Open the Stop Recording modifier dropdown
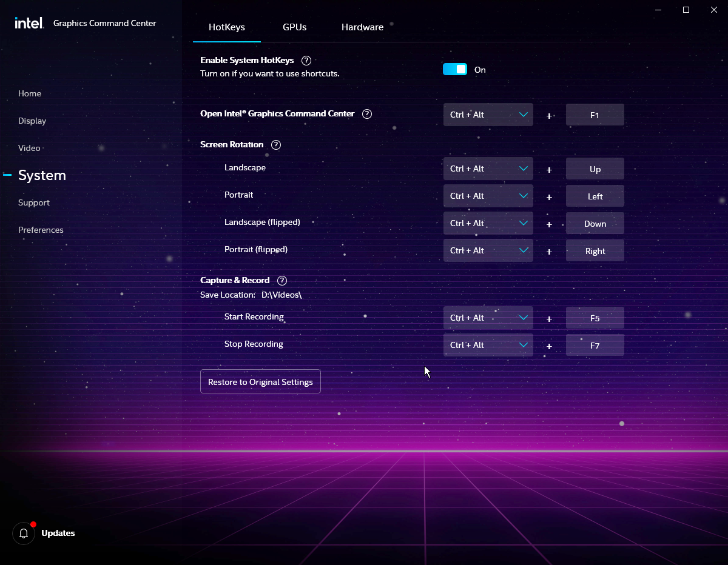 [488, 345]
